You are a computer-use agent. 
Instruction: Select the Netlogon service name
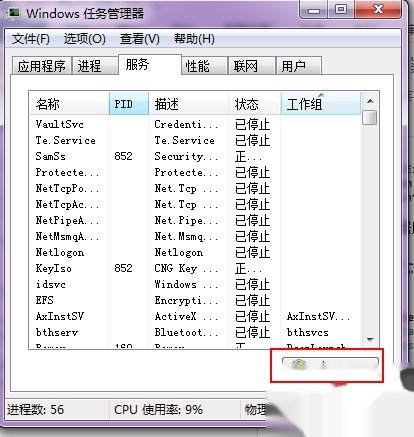coord(60,252)
